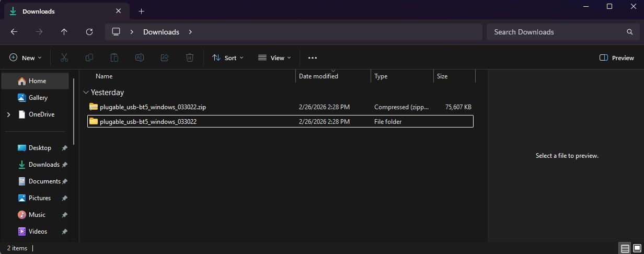
Task: Go up one directory level
Action: (x=64, y=32)
